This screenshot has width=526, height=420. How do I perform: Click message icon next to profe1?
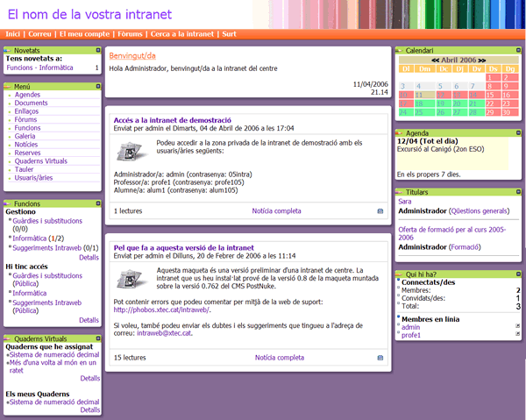click(517, 335)
